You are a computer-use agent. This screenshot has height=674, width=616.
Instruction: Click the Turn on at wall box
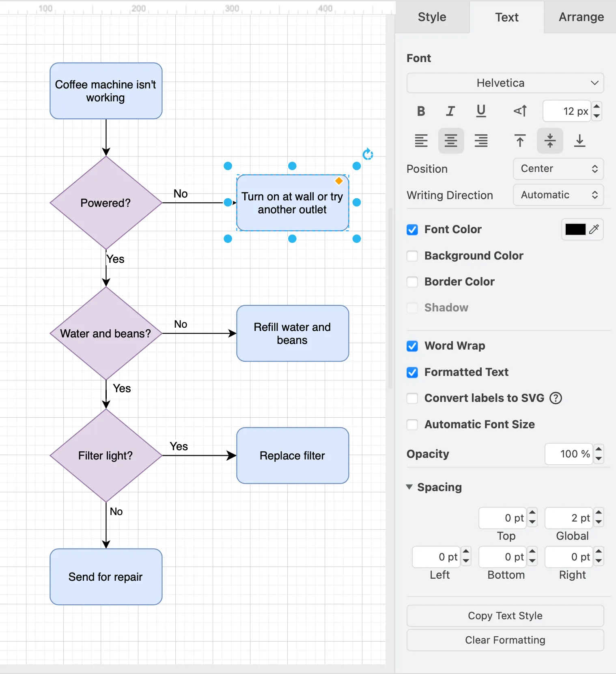click(293, 203)
